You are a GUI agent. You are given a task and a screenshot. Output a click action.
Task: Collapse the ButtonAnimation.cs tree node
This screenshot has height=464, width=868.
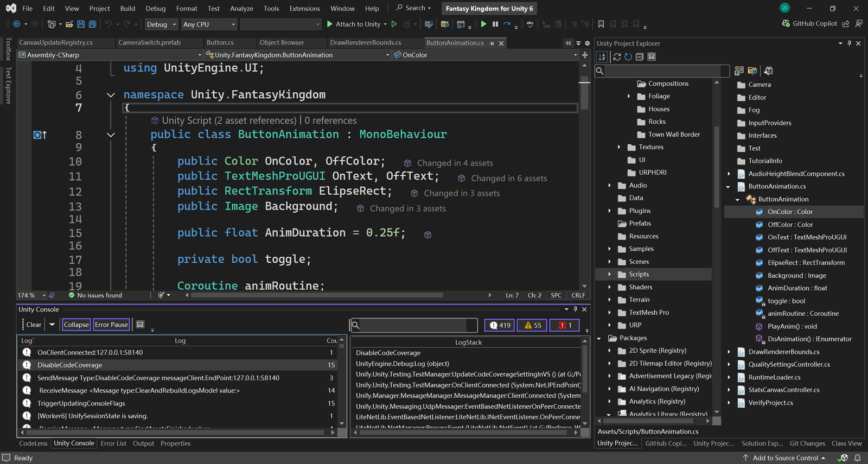point(728,187)
